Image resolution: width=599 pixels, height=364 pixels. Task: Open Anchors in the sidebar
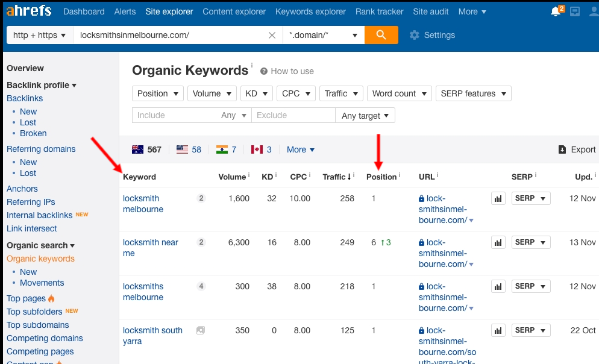pyautogui.click(x=22, y=189)
